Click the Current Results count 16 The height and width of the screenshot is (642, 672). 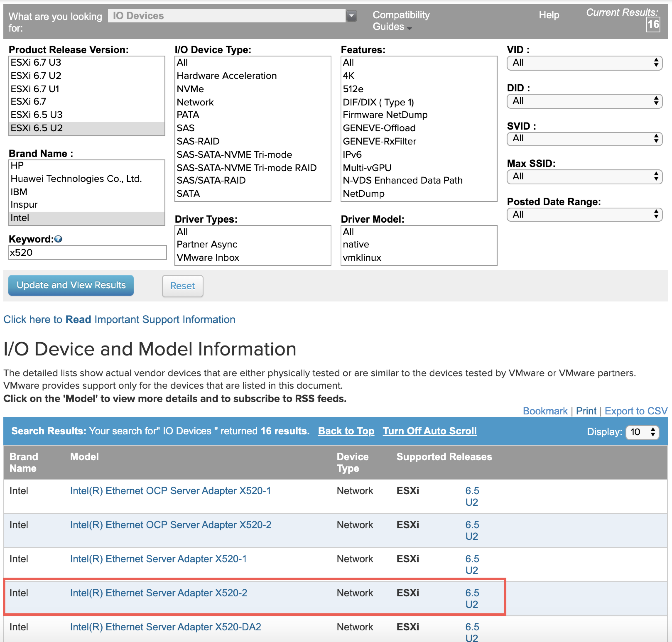[x=653, y=24]
